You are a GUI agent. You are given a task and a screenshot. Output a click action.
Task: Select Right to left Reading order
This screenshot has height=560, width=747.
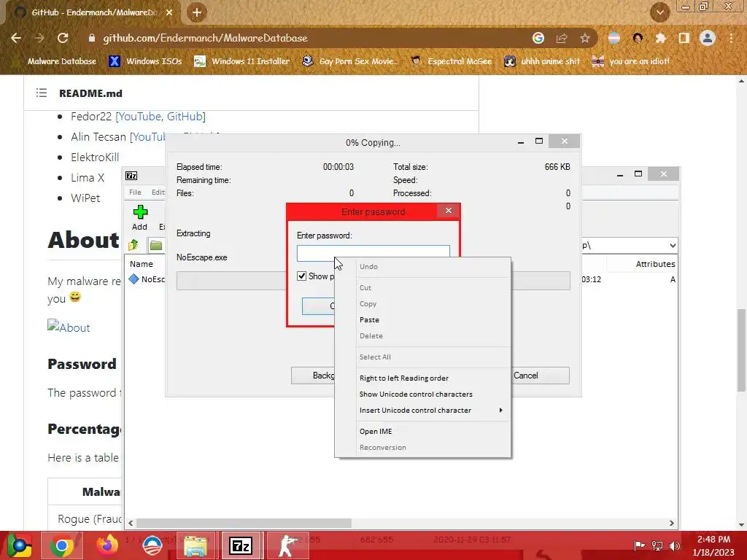coord(404,378)
